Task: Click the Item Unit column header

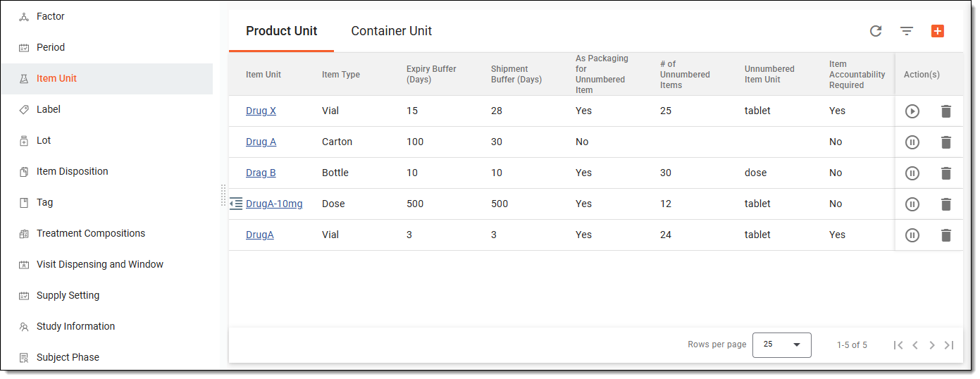Action: coord(263,75)
